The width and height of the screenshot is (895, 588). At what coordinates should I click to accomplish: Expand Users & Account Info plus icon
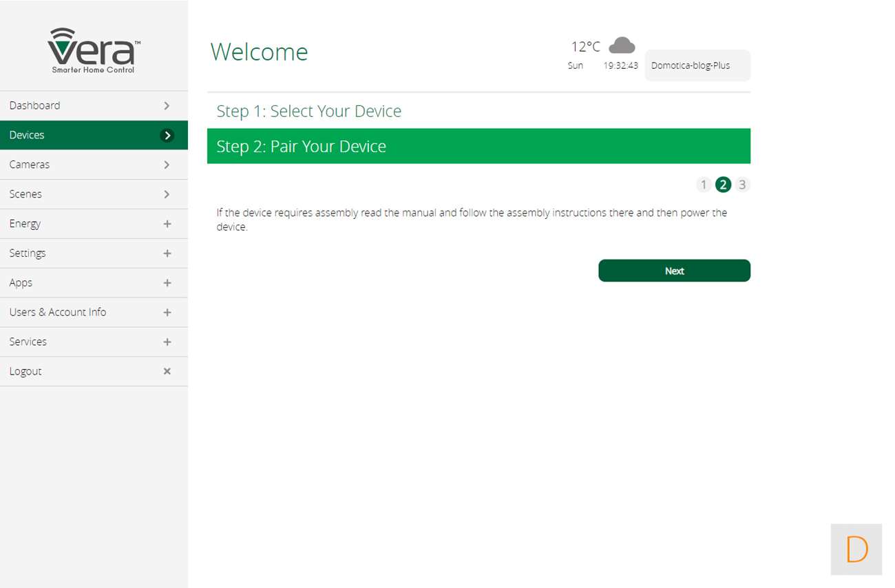[167, 313]
